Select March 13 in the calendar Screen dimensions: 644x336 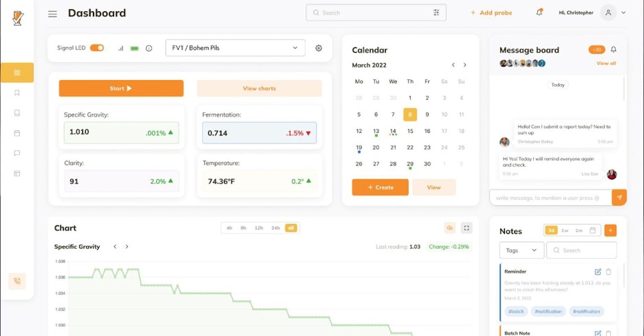coord(376,131)
